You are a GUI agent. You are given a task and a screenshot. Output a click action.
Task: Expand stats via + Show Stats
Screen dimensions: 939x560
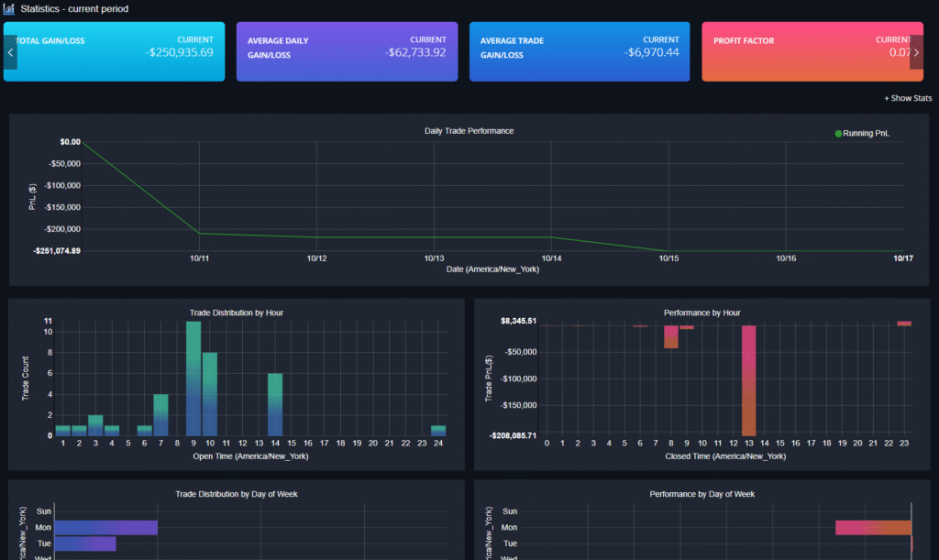pyautogui.click(x=908, y=98)
